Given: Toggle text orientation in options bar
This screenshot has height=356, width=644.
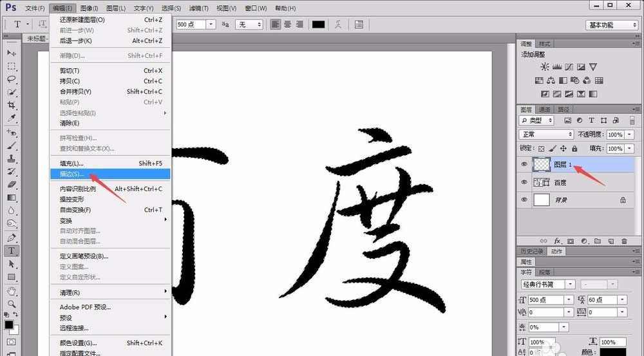Looking at the screenshot, I should [x=43, y=24].
